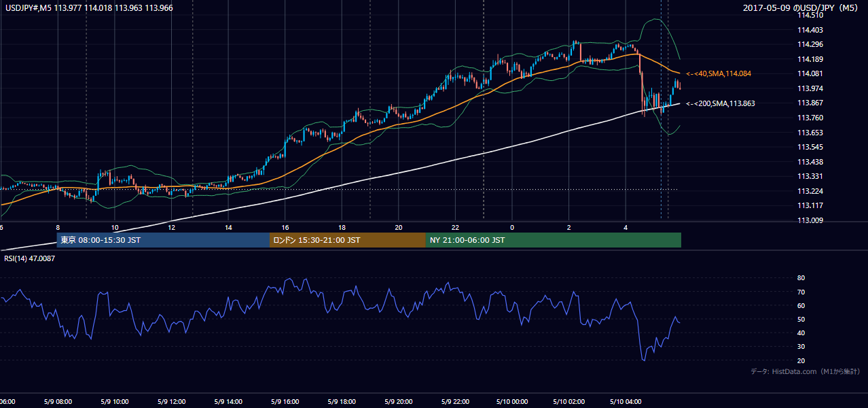Click the NY 21:00-06:00 JST session bar
Viewport: 868px width, 408px height.
pos(554,240)
